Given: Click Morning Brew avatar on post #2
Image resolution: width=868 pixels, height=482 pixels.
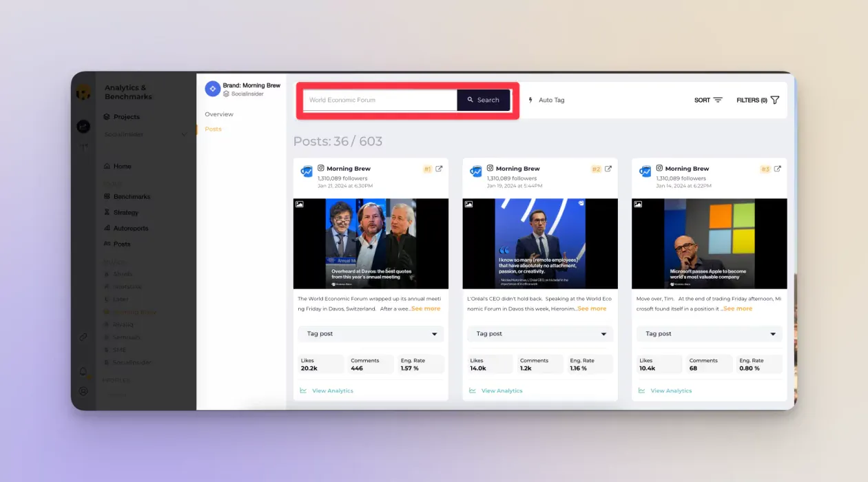Looking at the screenshot, I should point(476,171).
